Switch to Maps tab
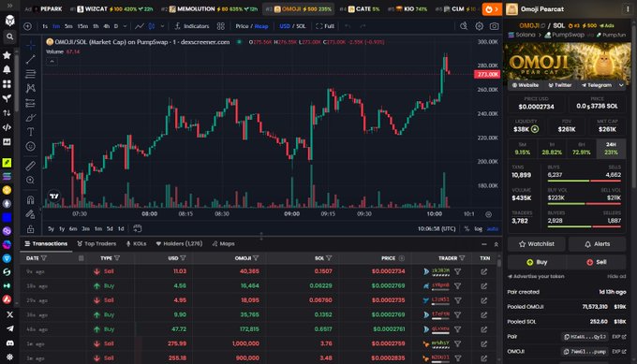The image size is (637, 364). [223, 244]
